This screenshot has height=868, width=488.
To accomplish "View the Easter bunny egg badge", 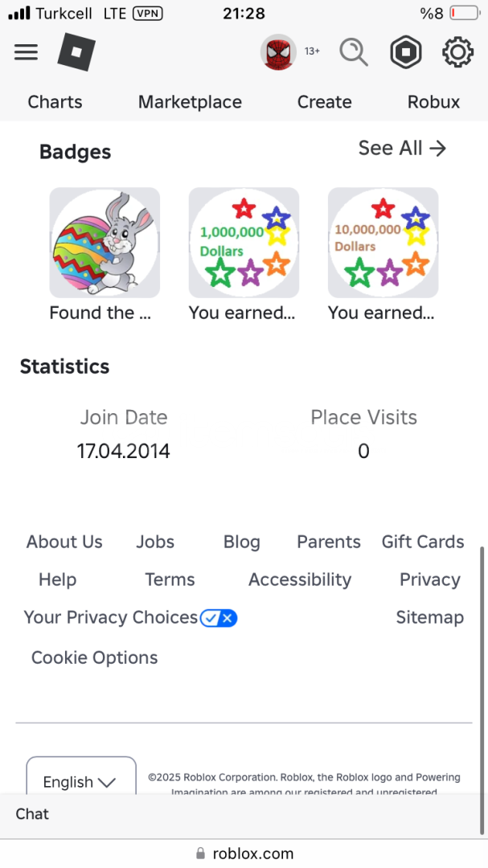I will [x=105, y=243].
